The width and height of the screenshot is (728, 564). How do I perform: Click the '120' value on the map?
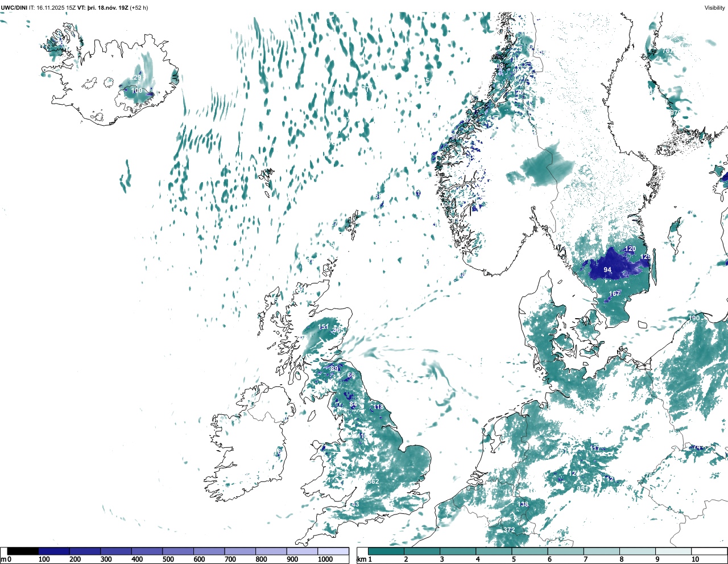coord(630,249)
